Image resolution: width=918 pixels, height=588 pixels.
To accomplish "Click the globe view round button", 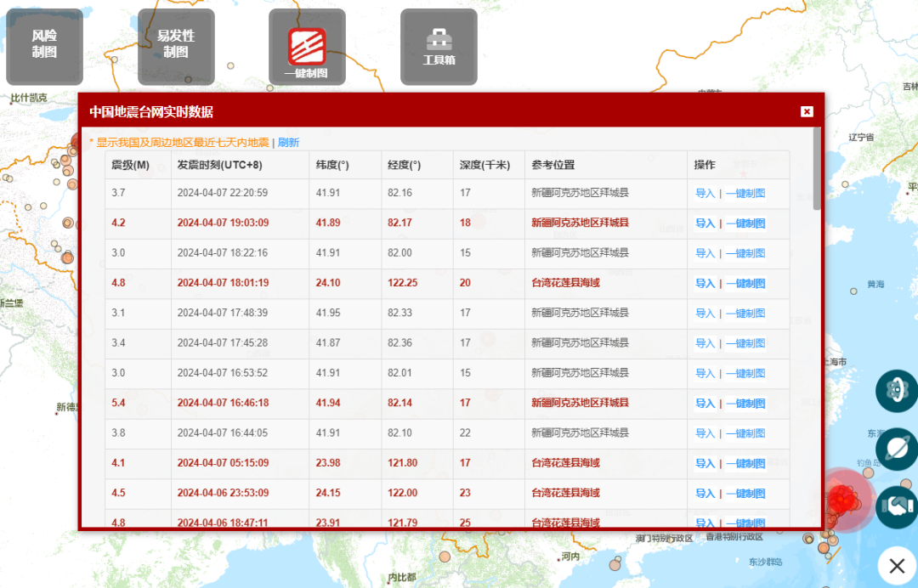I will [x=897, y=390].
